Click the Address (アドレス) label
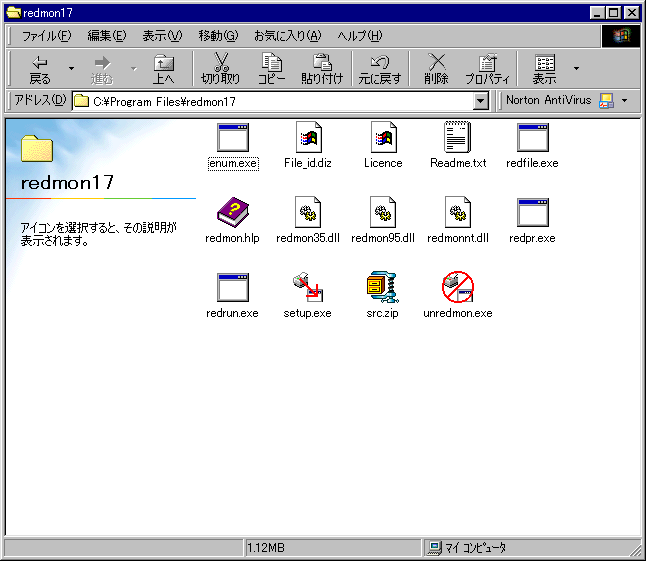 (x=40, y=100)
